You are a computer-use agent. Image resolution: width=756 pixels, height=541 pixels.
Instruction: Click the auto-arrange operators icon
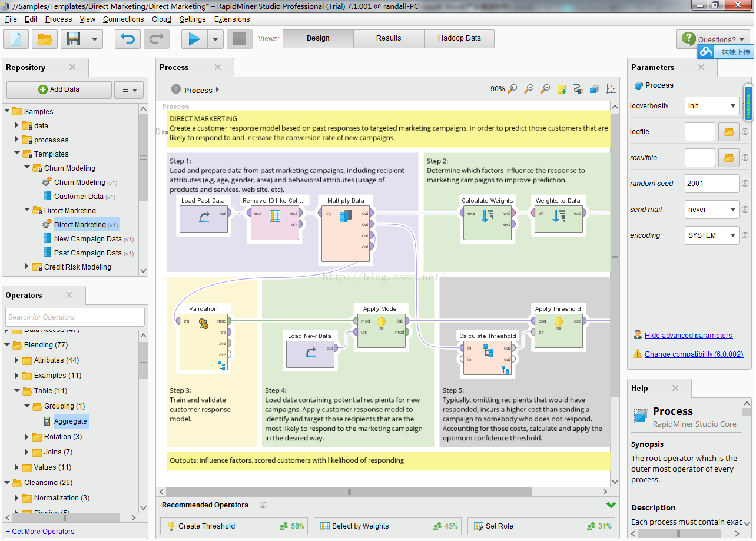point(594,89)
